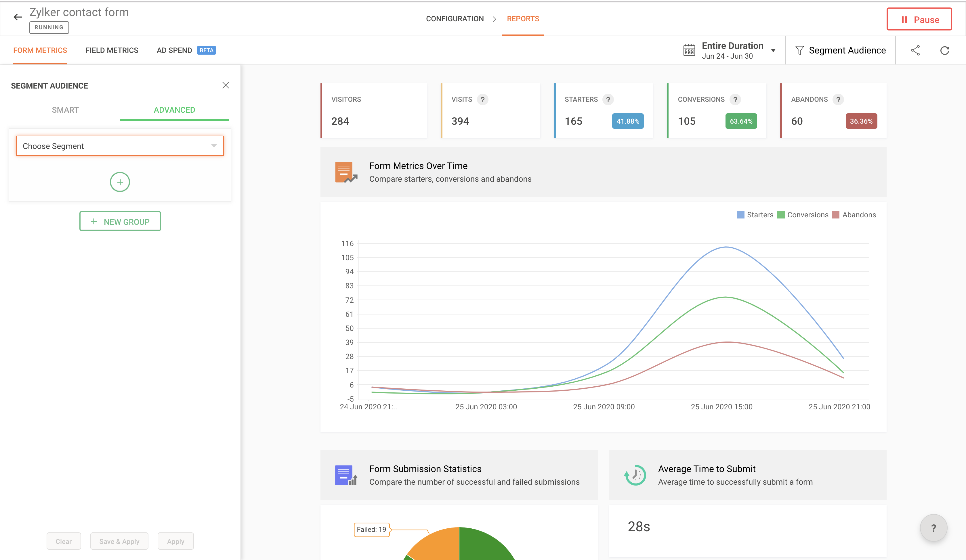Toggle Starters series in chart legend
Image resolution: width=966 pixels, height=560 pixels.
click(x=755, y=215)
